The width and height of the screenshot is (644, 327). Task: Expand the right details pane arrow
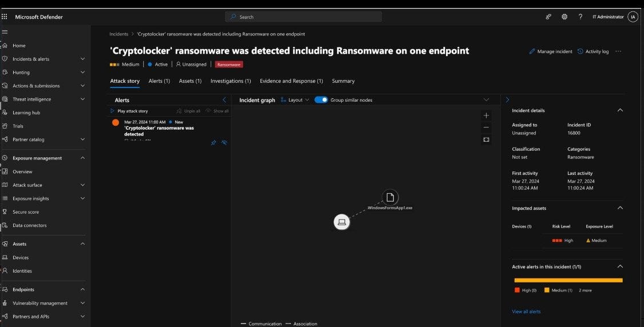click(507, 99)
